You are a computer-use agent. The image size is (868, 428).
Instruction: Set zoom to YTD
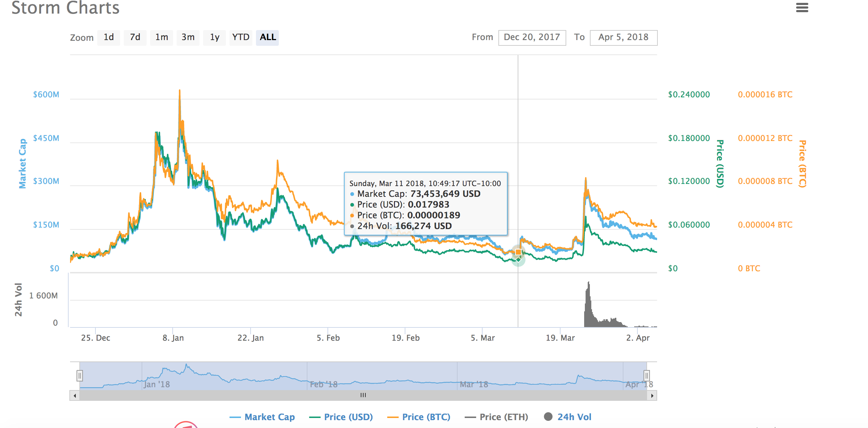point(241,37)
